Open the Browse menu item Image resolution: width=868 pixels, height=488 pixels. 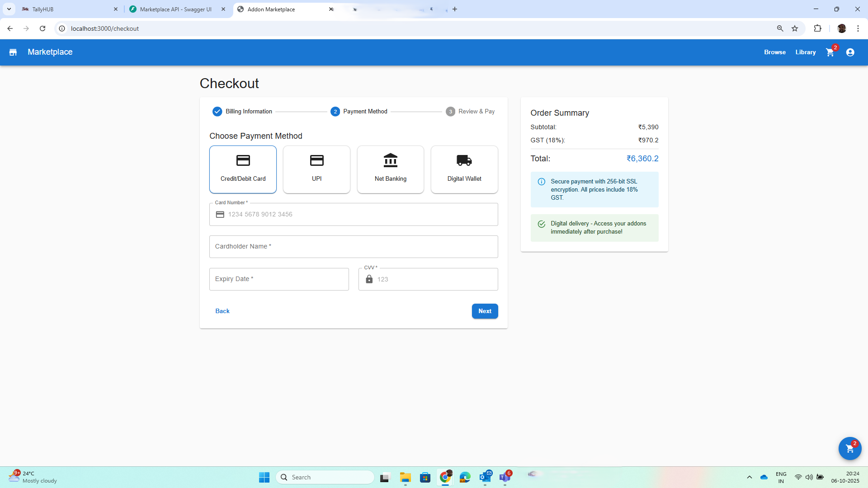pos(774,52)
